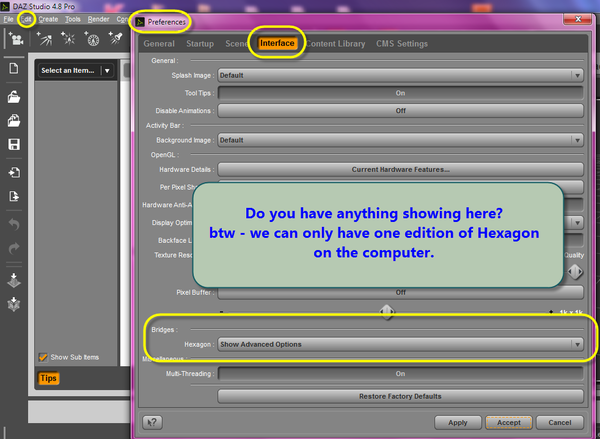Click the flashlight-shaped light toolbar icon
600x439 pixels.
pyautogui.click(x=115, y=38)
